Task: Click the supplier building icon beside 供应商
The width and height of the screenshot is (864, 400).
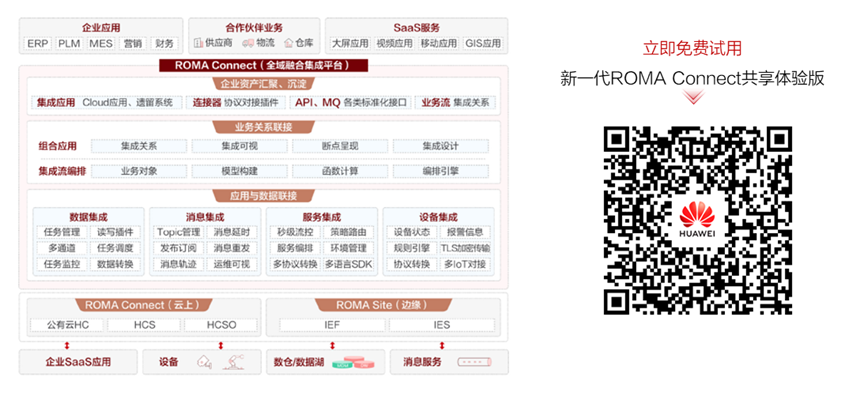Action: (x=199, y=43)
